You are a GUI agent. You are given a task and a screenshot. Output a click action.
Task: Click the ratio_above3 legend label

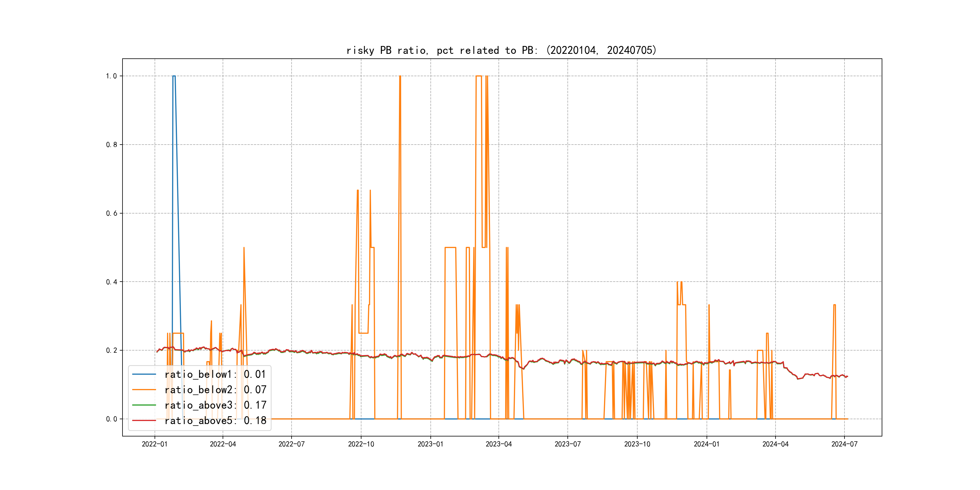click(x=215, y=405)
